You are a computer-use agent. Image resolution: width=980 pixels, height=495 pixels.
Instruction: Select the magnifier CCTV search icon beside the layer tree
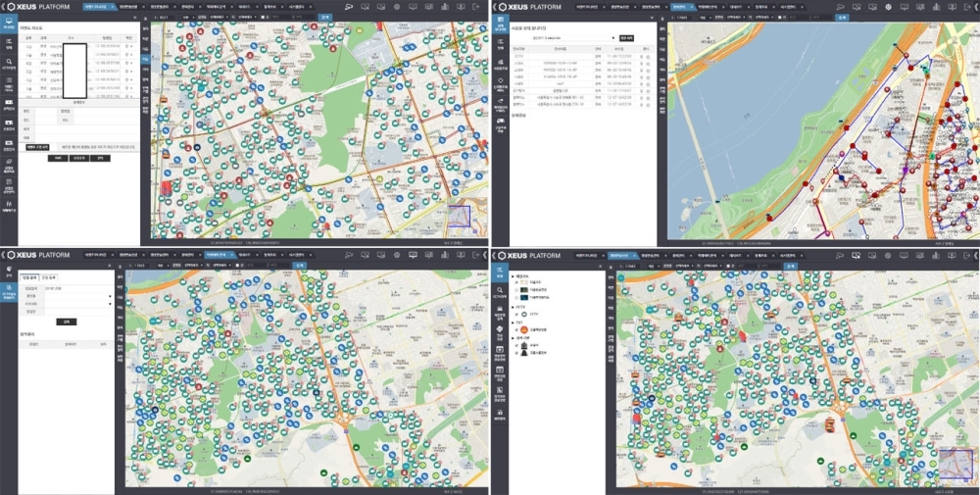click(500, 291)
